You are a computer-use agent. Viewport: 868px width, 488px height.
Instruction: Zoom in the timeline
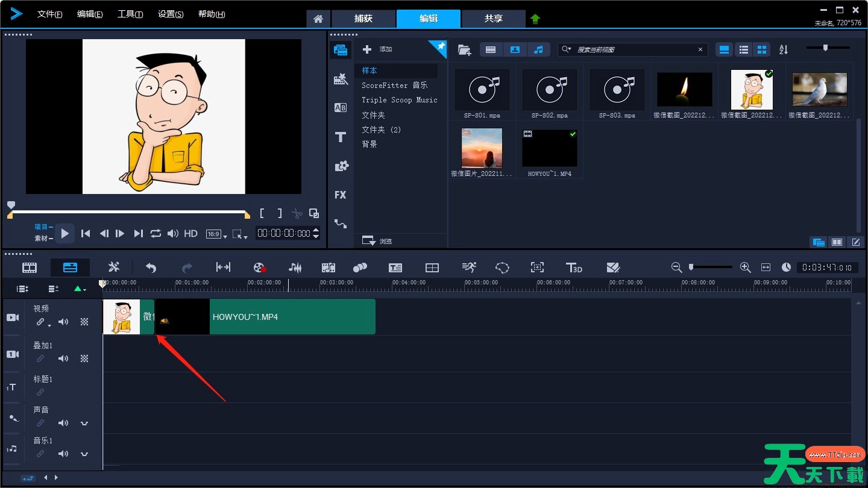[745, 267]
